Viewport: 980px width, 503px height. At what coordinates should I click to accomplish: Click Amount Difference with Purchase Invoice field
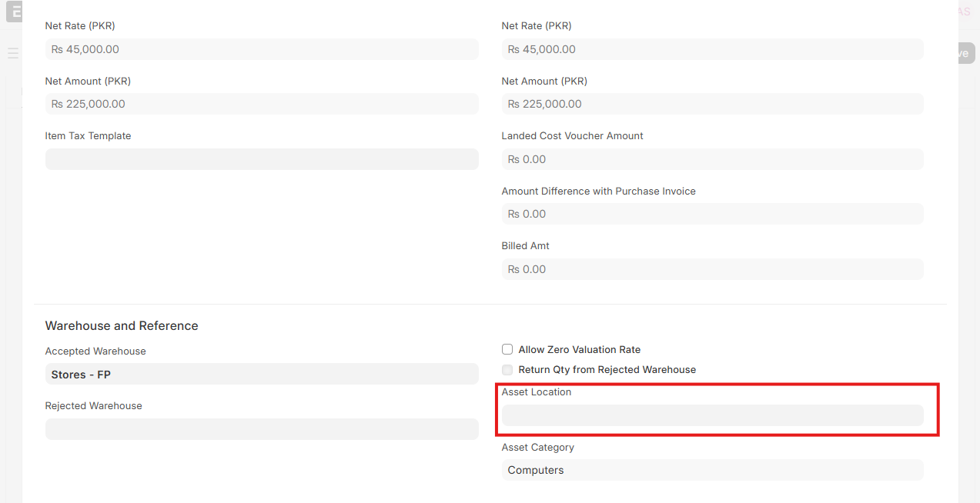[712, 214]
